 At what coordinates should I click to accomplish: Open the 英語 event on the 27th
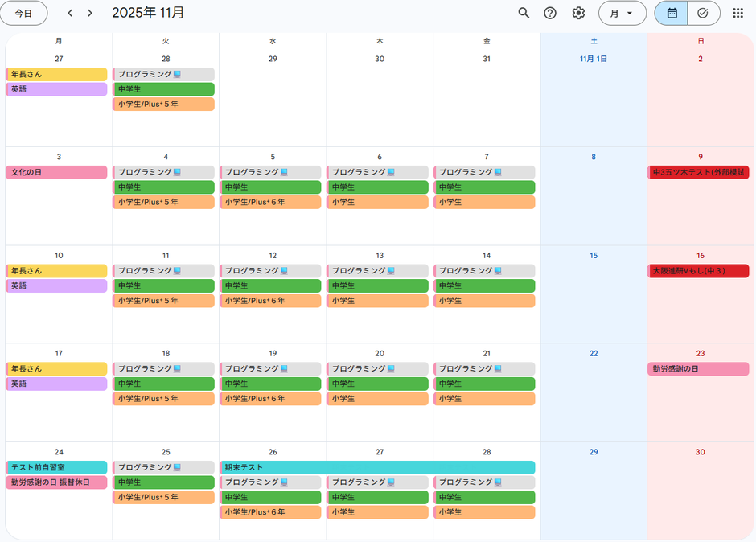click(x=56, y=89)
